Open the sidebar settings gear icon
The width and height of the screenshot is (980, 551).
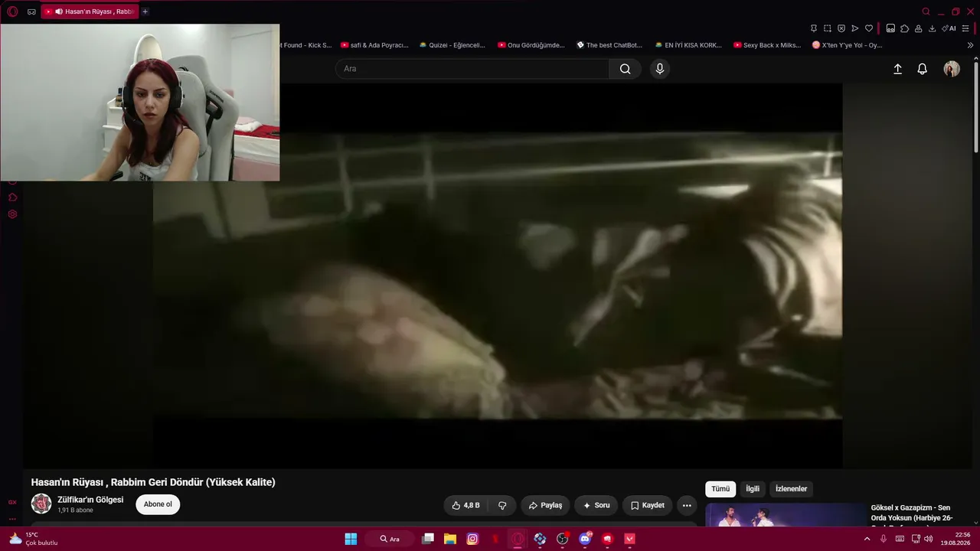pos(12,214)
